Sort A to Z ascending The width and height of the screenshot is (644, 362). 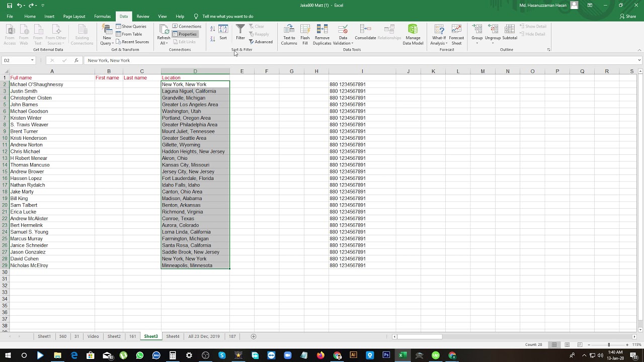click(213, 29)
